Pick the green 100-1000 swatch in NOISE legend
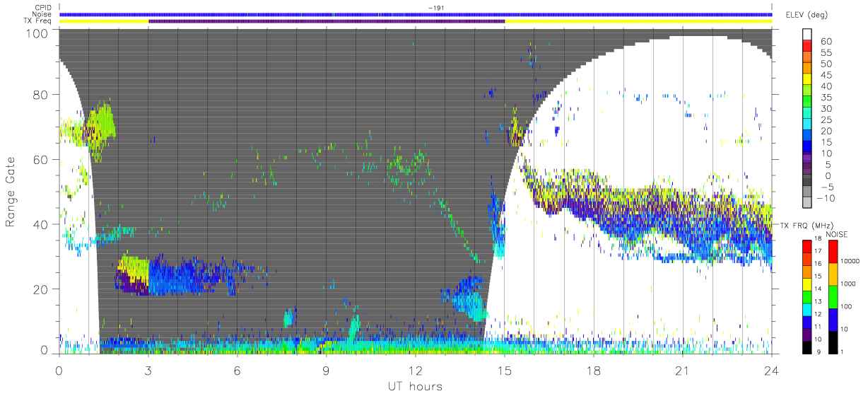Image resolution: width=868 pixels, height=401 pixels. [833, 296]
